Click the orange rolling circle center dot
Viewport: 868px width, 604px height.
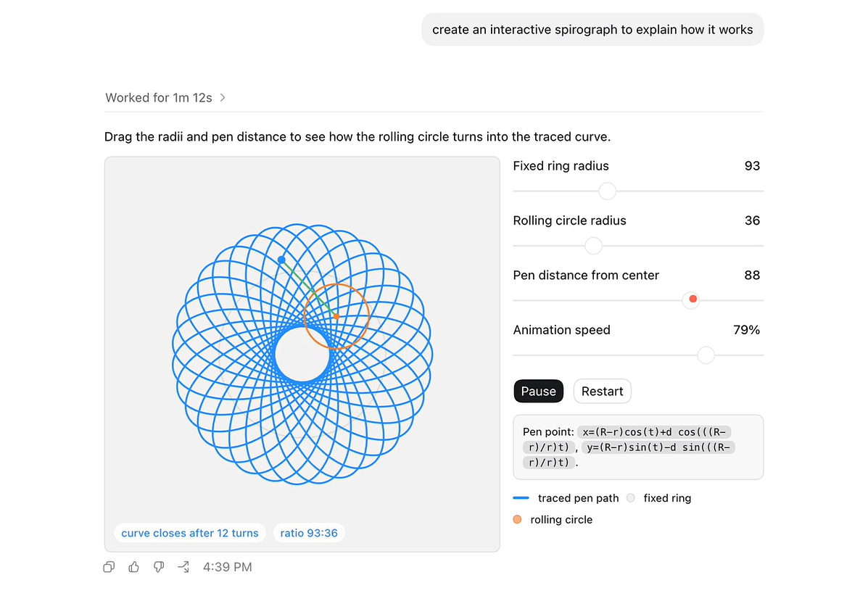pos(336,316)
